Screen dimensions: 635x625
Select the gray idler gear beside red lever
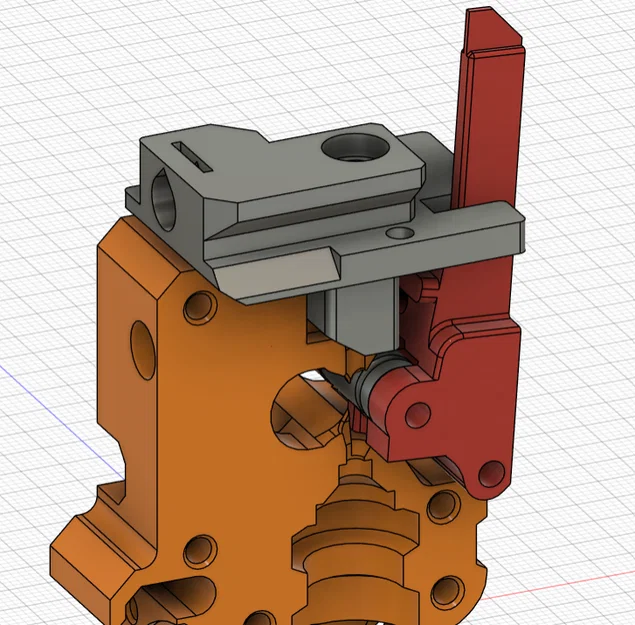pos(369,383)
